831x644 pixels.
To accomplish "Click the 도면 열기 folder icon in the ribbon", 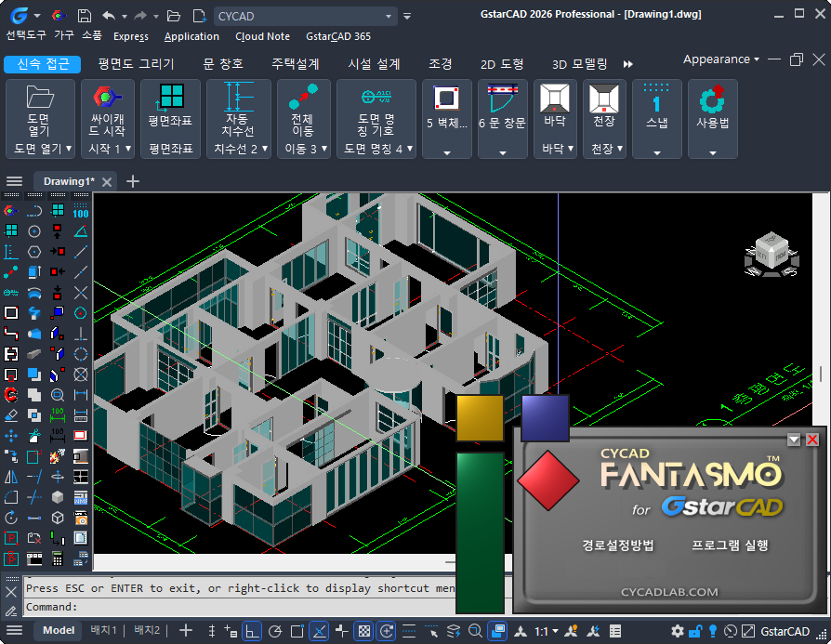I will (40, 98).
